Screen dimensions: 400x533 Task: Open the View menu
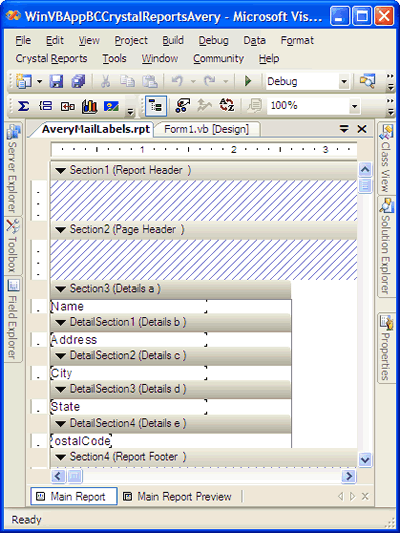tap(89, 40)
